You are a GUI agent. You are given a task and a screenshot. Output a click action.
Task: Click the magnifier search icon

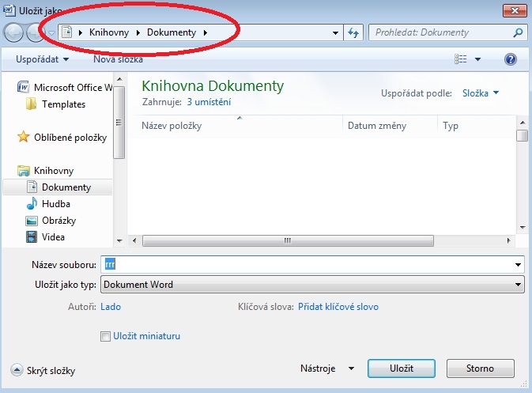click(x=518, y=32)
